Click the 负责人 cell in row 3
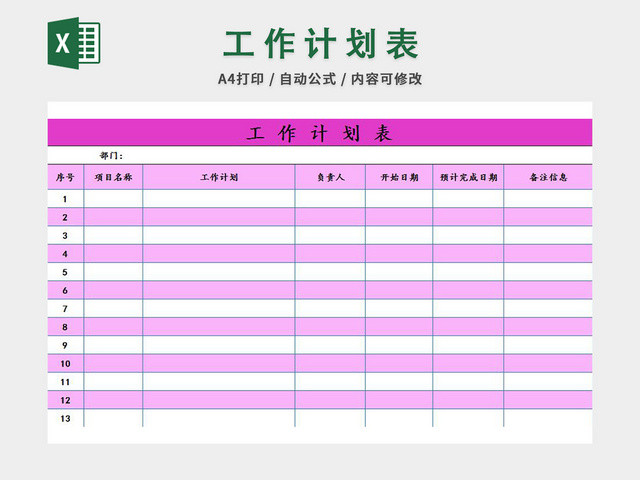The width and height of the screenshot is (640, 480). [330, 236]
